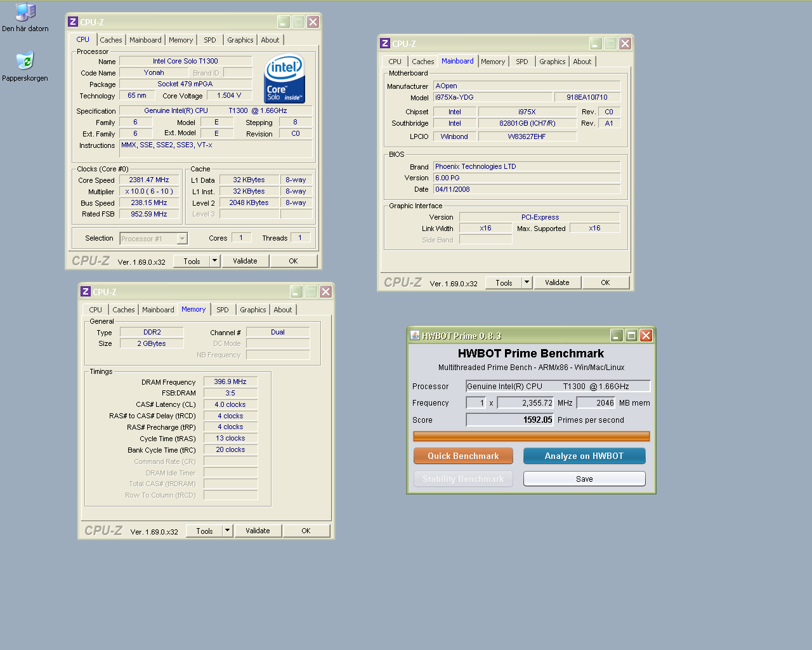Select Graphics tab in Mainboard window
The width and height of the screenshot is (812, 650).
click(553, 62)
